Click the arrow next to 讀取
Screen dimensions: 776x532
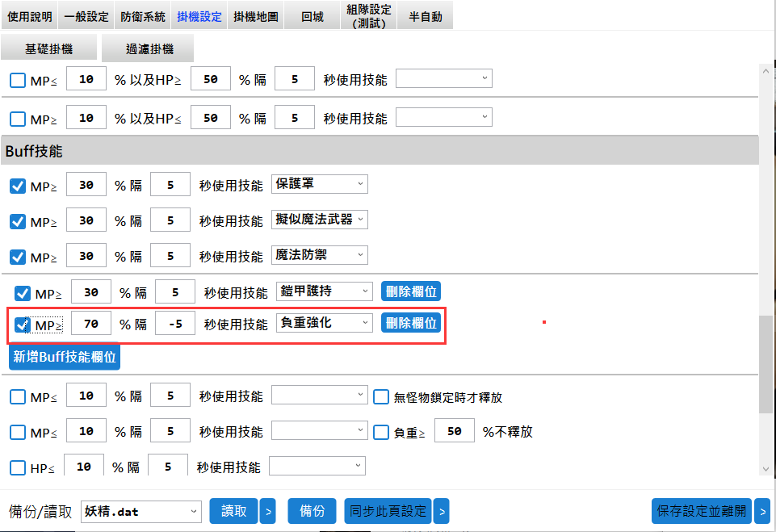(x=268, y=511)
